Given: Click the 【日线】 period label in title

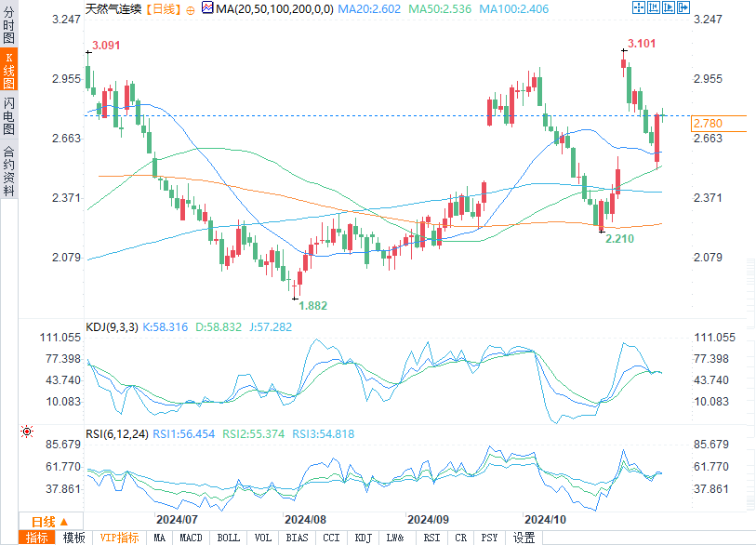Looking at the screenshot, I should coord(164,8).
